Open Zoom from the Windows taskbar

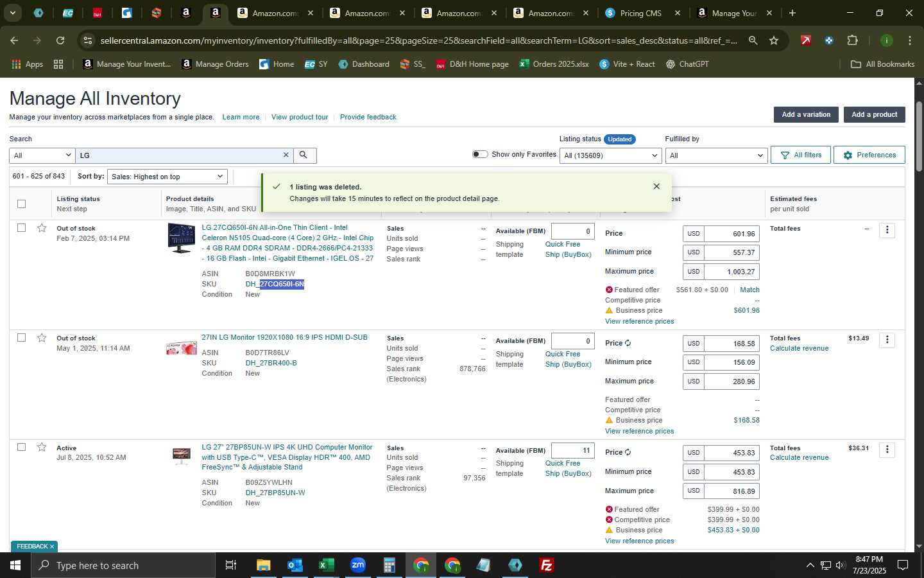tap(358, 565)
